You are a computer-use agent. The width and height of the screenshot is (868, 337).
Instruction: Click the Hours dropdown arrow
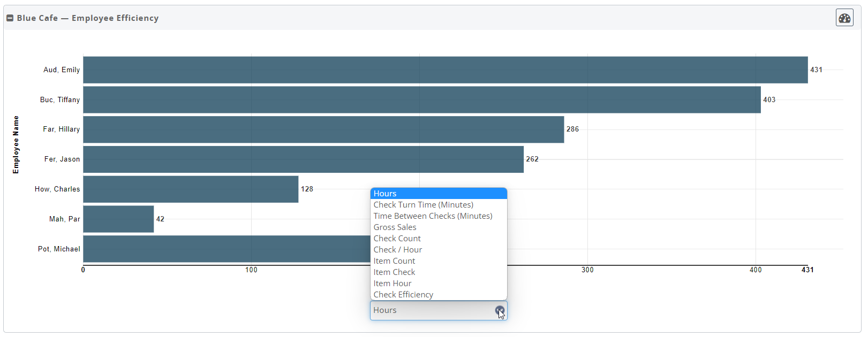point(499,310)
